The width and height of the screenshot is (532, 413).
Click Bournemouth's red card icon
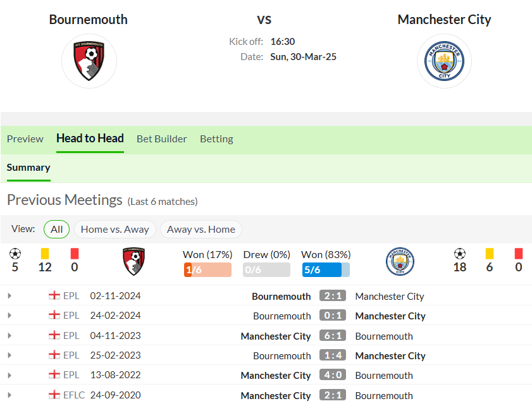(x=75, y=254)
